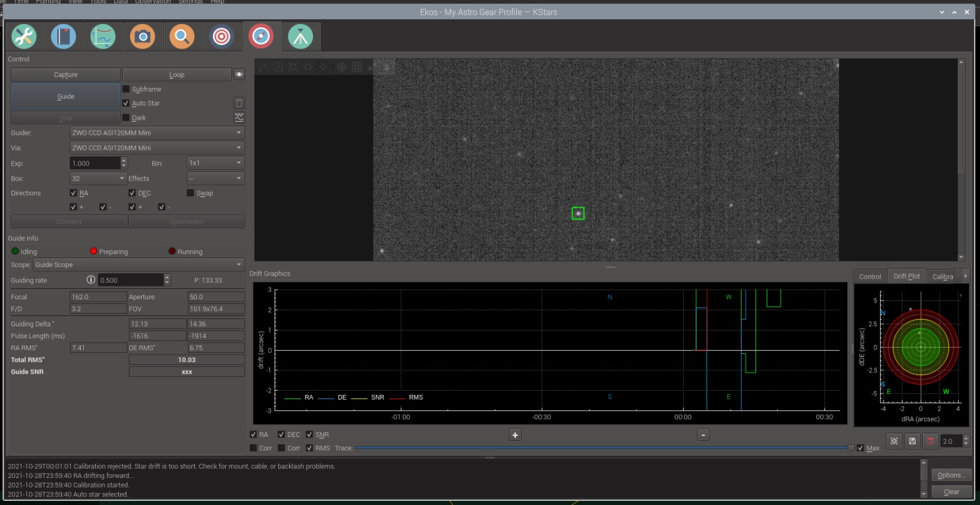Click the Clear log button
This screenshot has height=505, width=980.
951,492
